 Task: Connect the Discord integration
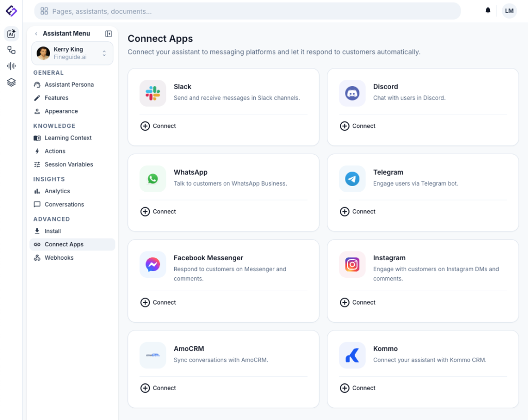point(358,126)
